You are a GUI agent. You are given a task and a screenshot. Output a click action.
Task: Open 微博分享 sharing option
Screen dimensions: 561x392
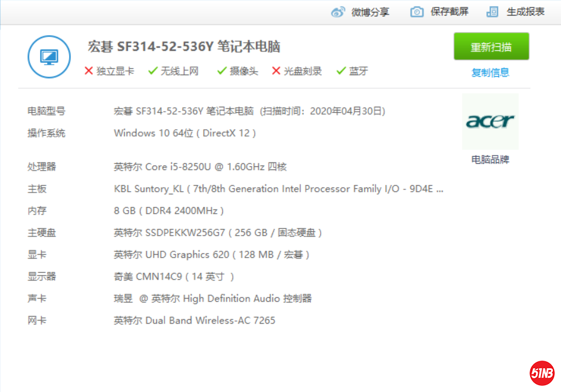[370, 12]
